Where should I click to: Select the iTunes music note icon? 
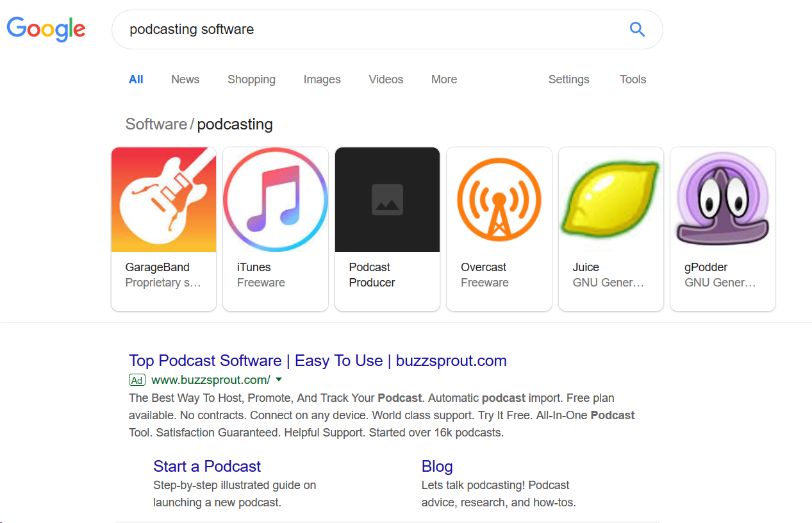point(276,199)
